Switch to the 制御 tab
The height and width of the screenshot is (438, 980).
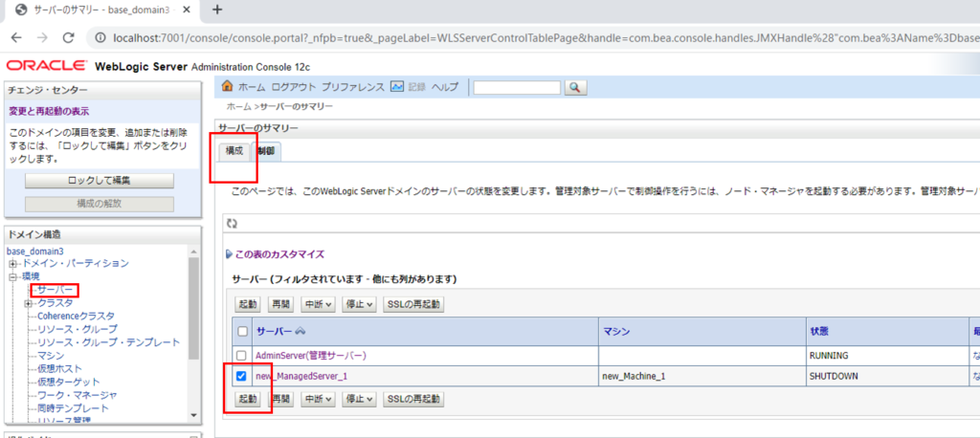pyautogui.click(x=266, y=151)
